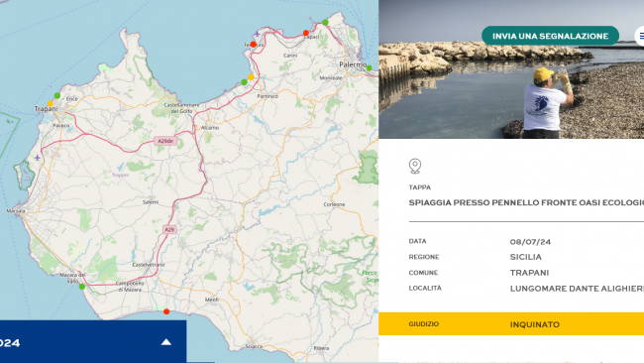Click the Marsala label on the map
Screen dimensions: 644x363
[x=16, y=211]
